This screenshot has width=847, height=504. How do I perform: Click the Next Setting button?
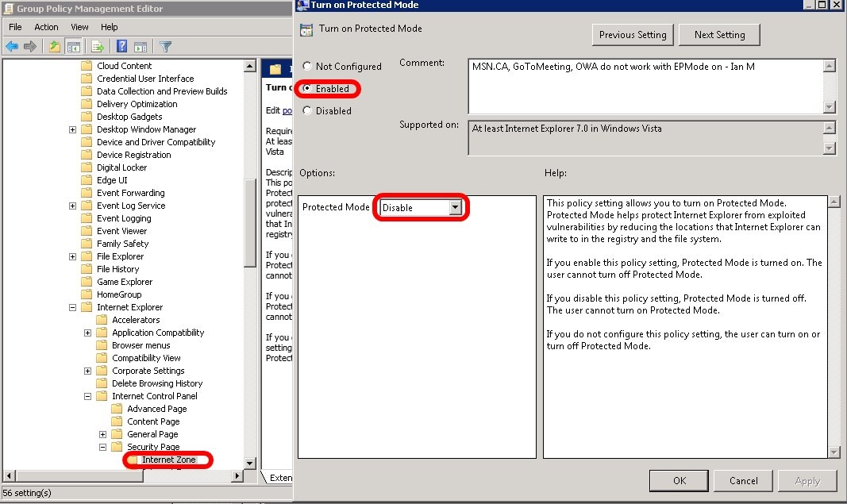point(718,35)
